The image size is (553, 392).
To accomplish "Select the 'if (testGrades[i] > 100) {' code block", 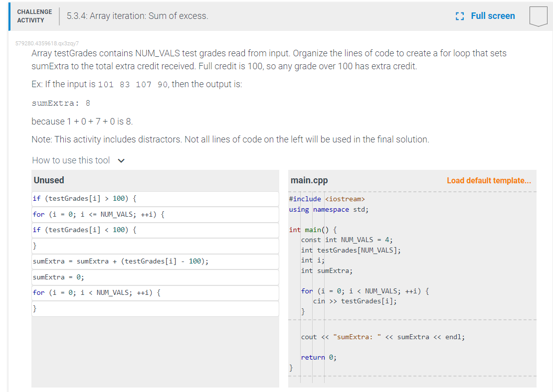I will (155, 199).
